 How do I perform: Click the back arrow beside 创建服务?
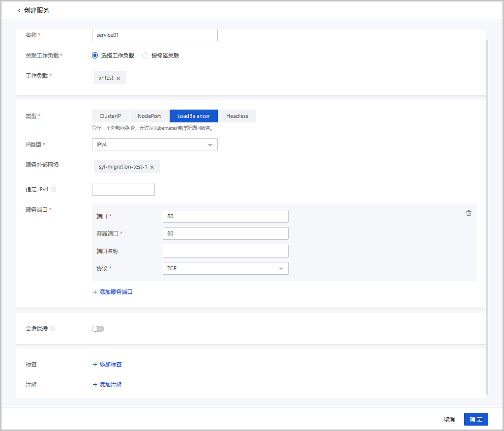(19, 10)
